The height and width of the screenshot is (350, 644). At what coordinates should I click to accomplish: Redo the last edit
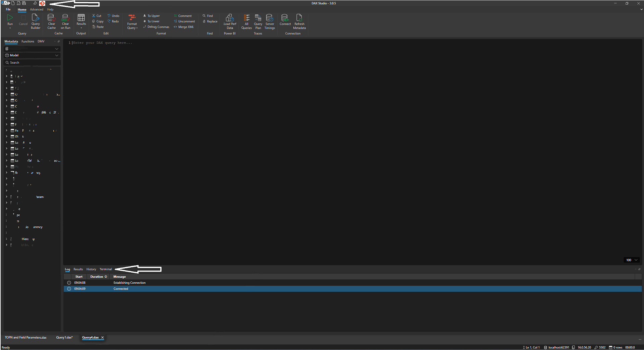point(113,21)
